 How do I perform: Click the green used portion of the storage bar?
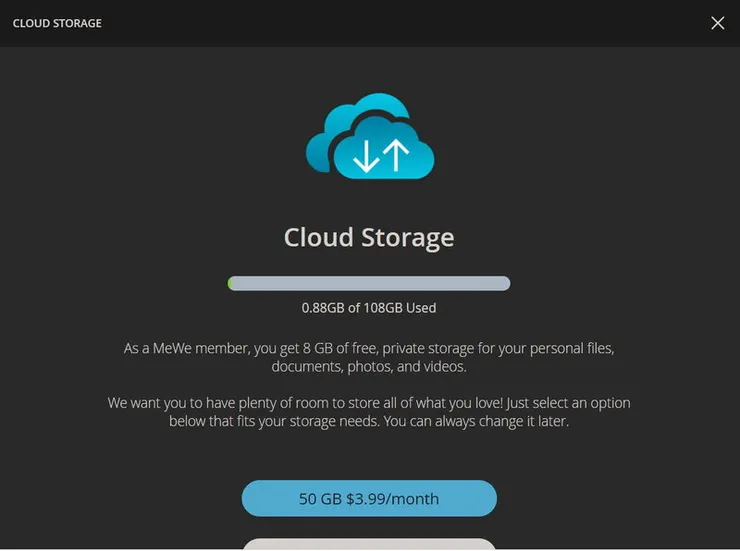coord(231,284)
